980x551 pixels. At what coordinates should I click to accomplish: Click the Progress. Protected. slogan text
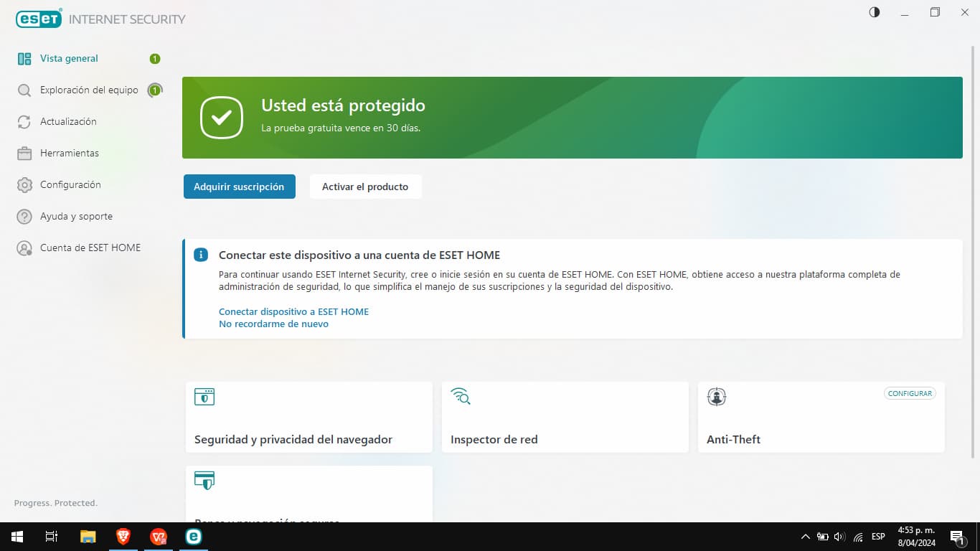[56, 503]
